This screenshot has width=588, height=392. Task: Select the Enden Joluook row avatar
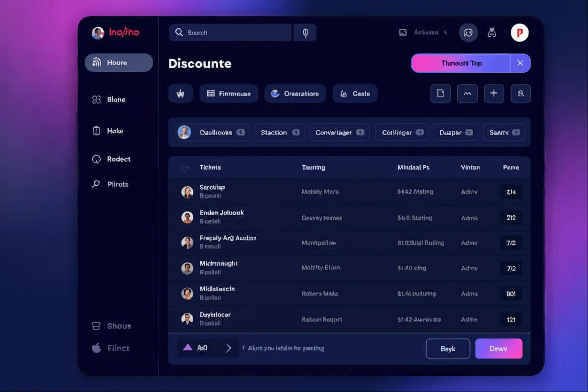click(187, 217)
